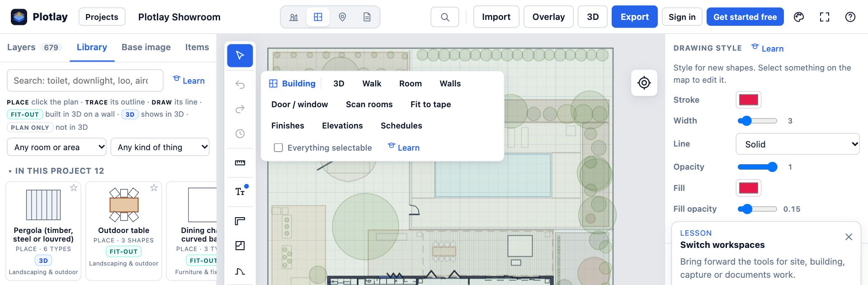Click the Overlay button
The image size is (868, 285).
click(x=548, y=17)
